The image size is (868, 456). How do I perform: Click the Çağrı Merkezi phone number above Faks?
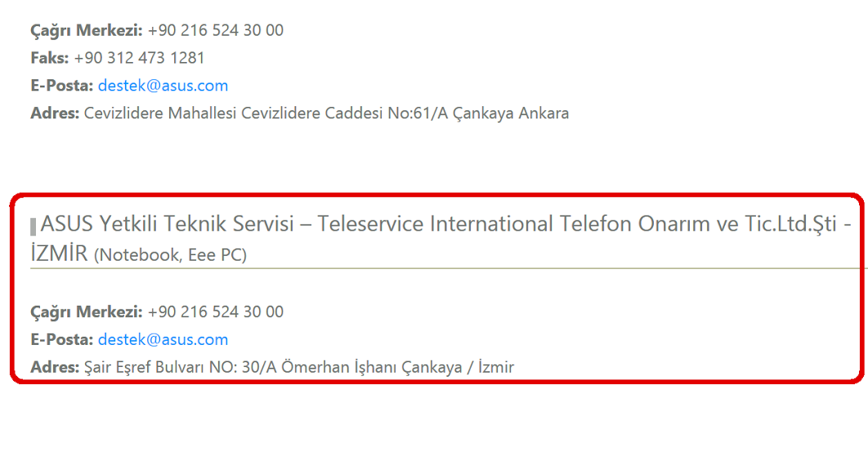[215, 30]
